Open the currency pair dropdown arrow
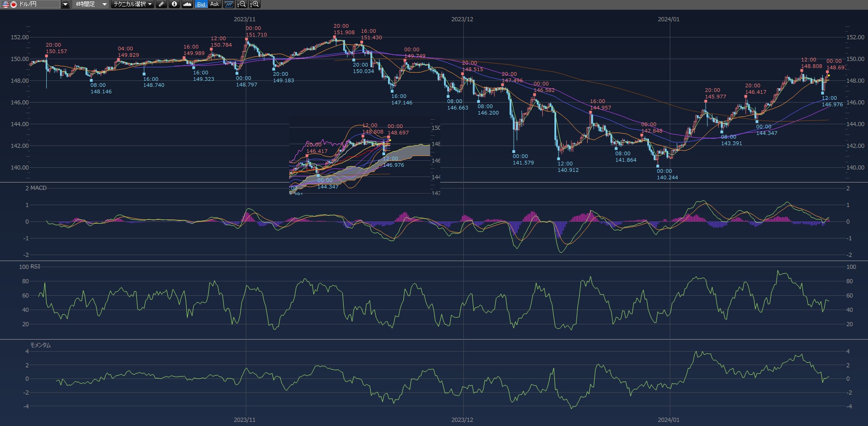 pyautogui.click(x=66, y=4)
